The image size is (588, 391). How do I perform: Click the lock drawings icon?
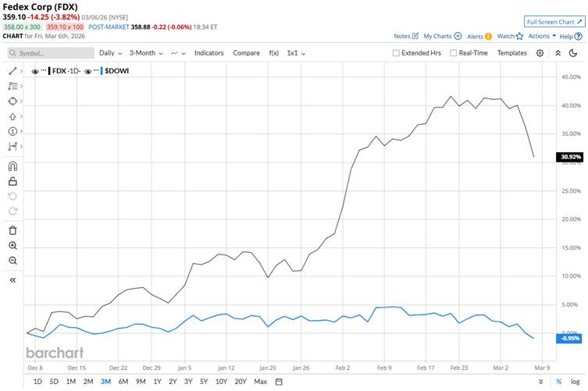(12, 181)
